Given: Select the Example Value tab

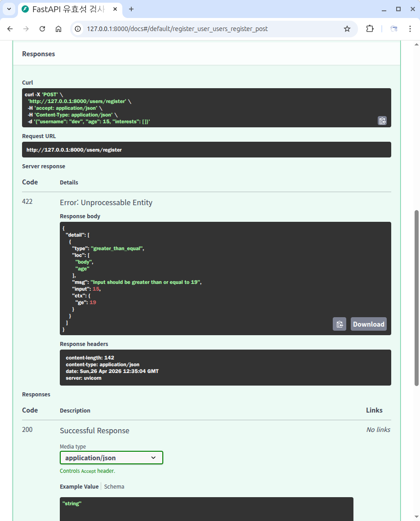Looking at the screenshot, I should [79, 486].
